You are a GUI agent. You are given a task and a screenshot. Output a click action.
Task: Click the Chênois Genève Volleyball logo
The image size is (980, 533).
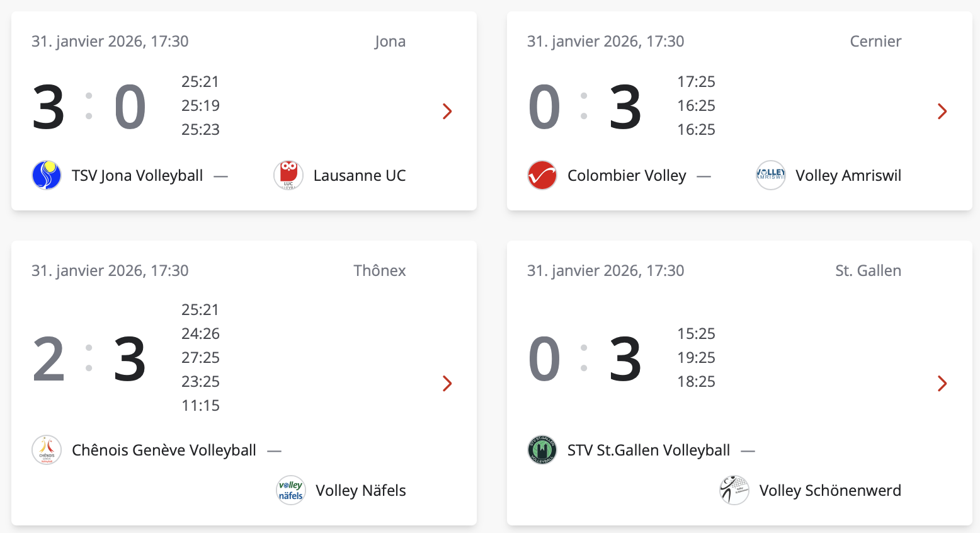(x=47, y=450)
